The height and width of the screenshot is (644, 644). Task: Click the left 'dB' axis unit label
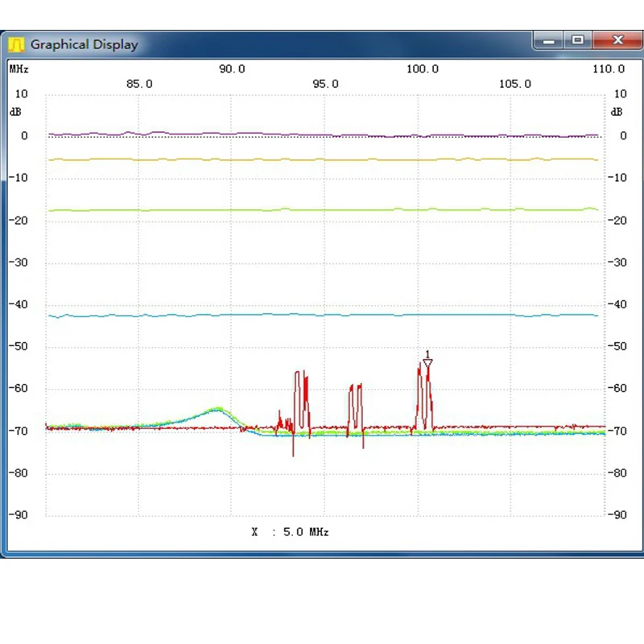(x=15, y=112)
